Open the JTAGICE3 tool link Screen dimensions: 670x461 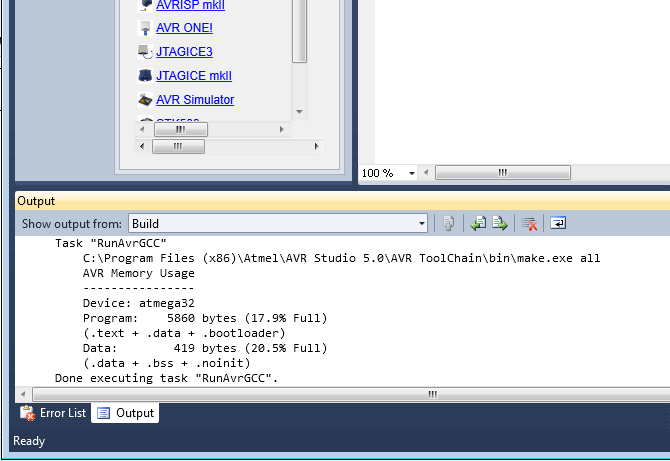[184, 52]
